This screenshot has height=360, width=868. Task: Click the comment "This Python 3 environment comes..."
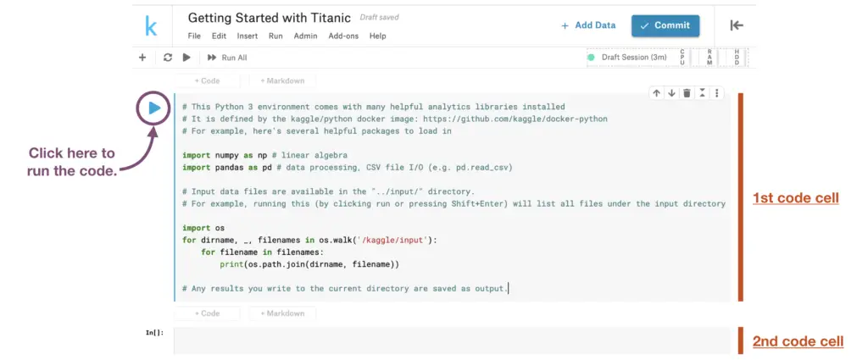tap(374, 107)
